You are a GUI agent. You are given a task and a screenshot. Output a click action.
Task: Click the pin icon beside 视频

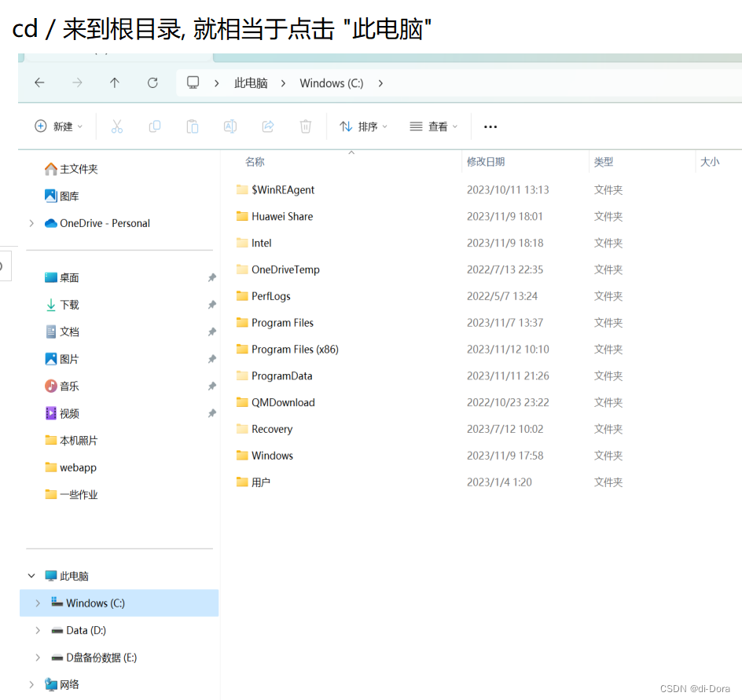[212, 413]
